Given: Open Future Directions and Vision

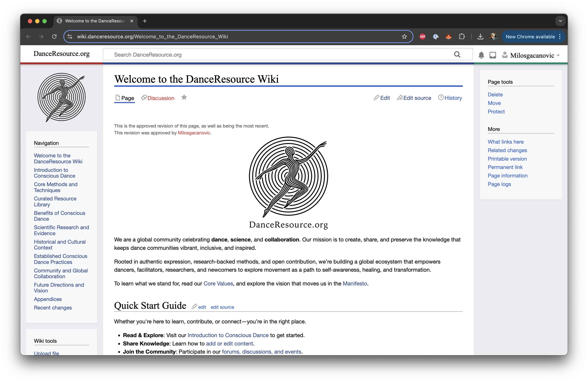Looking at the screenshot, I should coord(59,288).
